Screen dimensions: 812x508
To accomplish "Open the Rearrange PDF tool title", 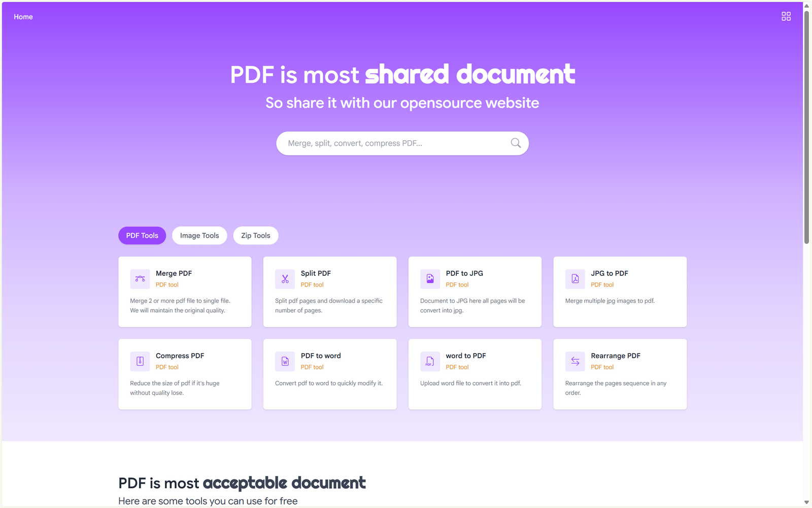I will (x=616, y=356).
